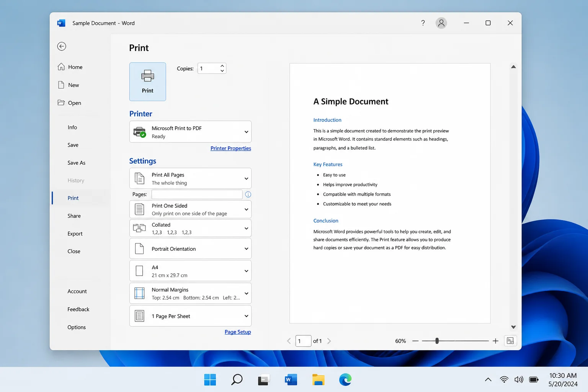Click the large Print button
The width and height of the screenshot is (588, 392).
[x=148, y=82]
